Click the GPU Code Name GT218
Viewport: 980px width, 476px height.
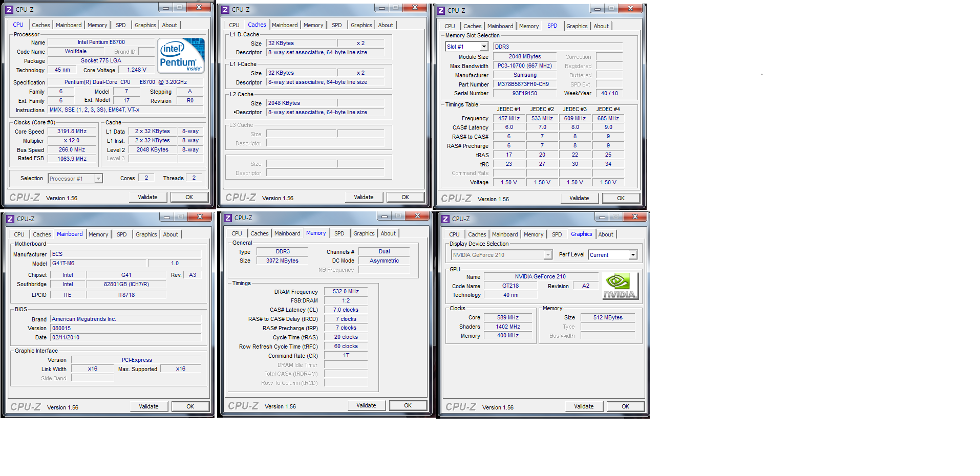510,286
